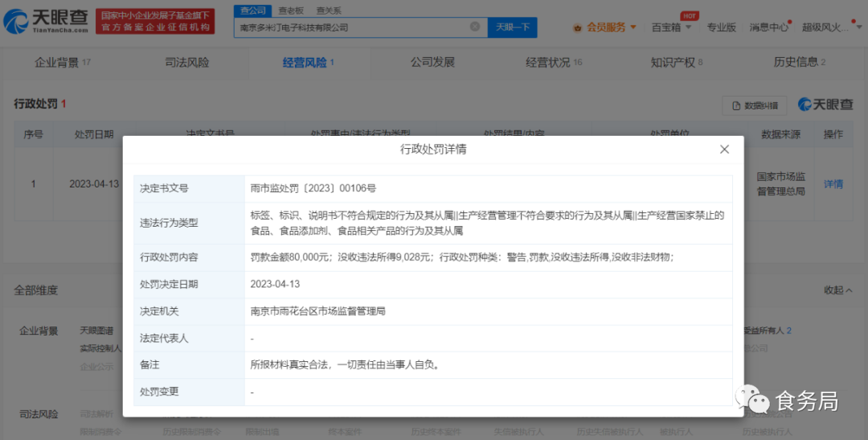Switch to the 经营风险 tab
This screenshot has width=868, height=440.
309,63
